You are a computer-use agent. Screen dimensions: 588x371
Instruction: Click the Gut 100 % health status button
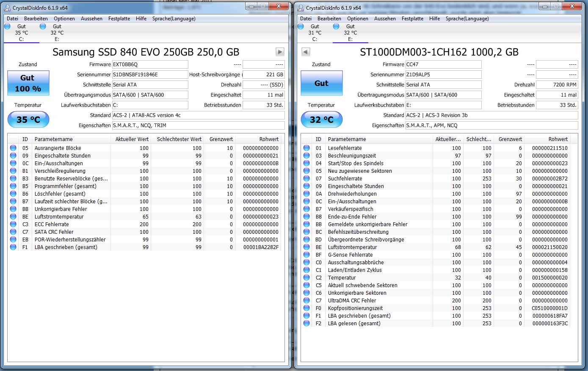tap(28, 83)
